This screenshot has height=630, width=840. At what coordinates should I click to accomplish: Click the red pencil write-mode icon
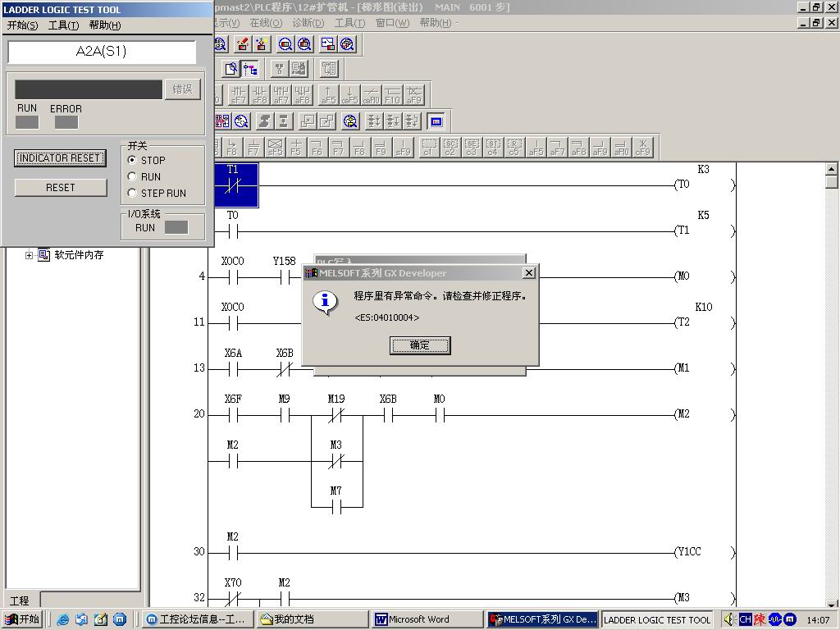[243, 44]
